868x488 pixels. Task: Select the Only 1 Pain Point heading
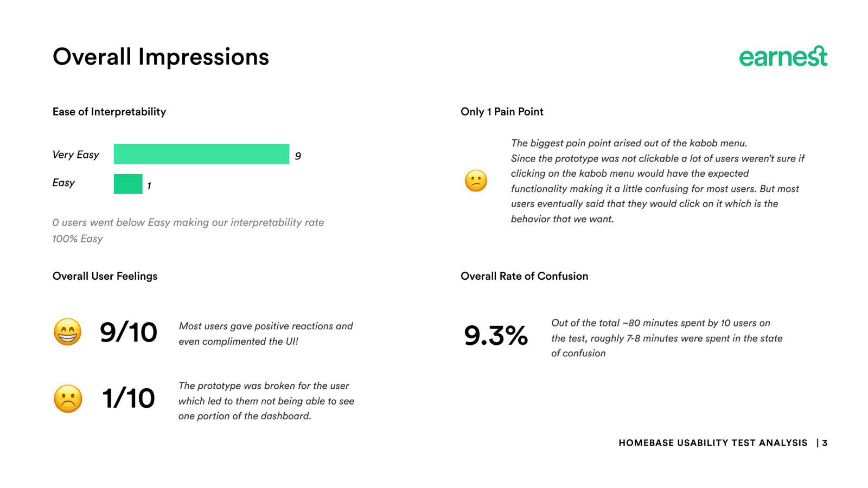tap(502, 112)
